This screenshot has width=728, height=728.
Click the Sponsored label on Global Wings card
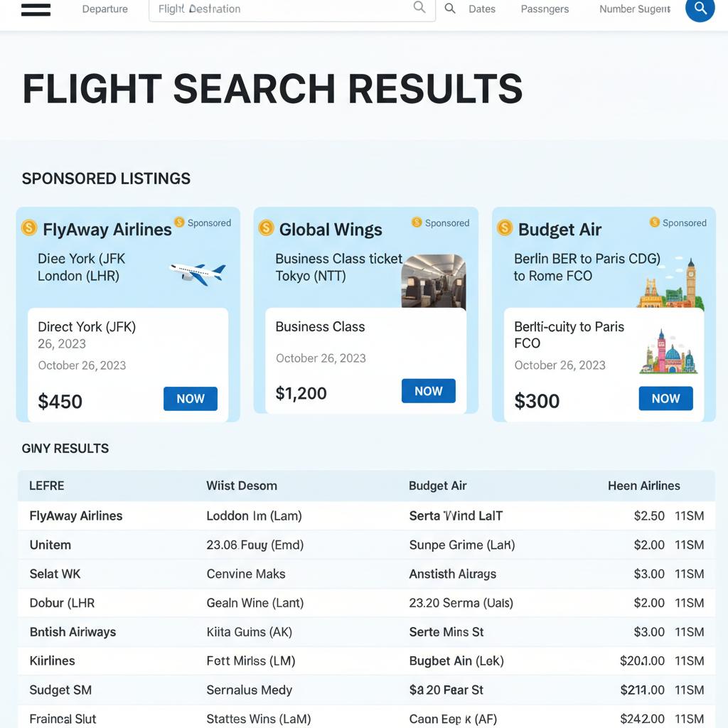(446, 223)
